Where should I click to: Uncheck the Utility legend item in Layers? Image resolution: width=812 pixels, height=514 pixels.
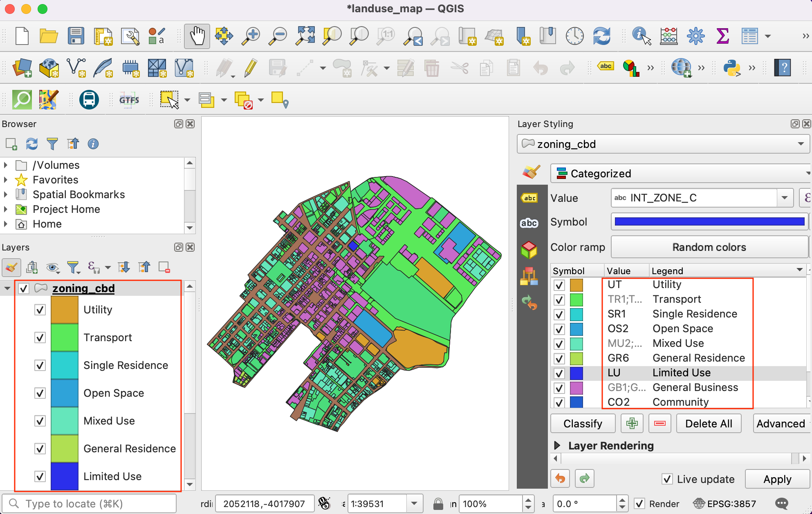(40, 310)
